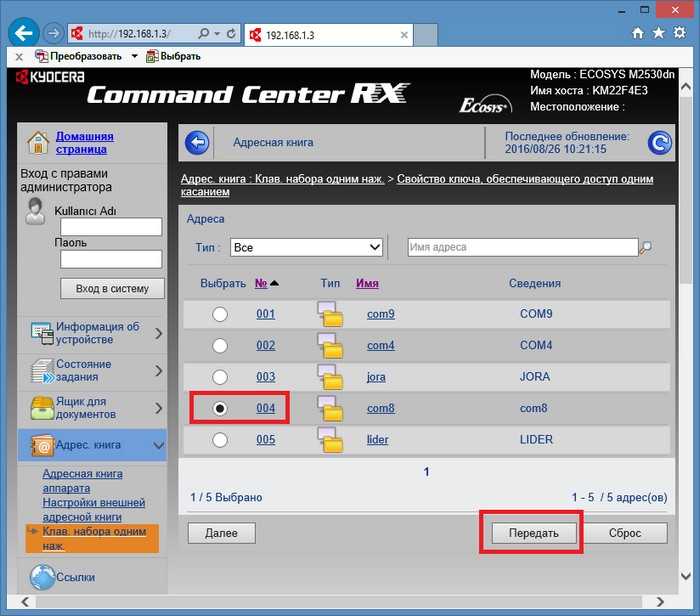Click the Состояние задания icon
The height and width of the screenshot is (616, 700).
(42, 371)
